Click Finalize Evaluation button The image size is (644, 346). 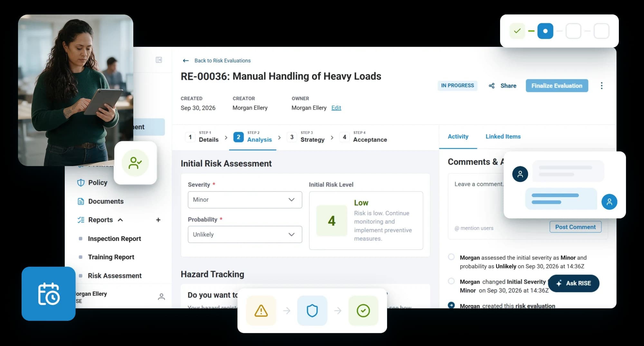(x=557, y=86)
